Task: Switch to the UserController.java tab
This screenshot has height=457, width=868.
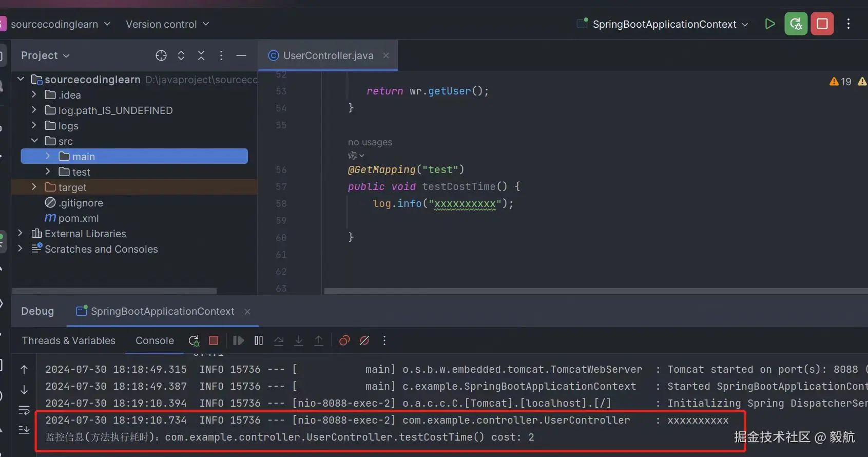Action: point(327,55)
